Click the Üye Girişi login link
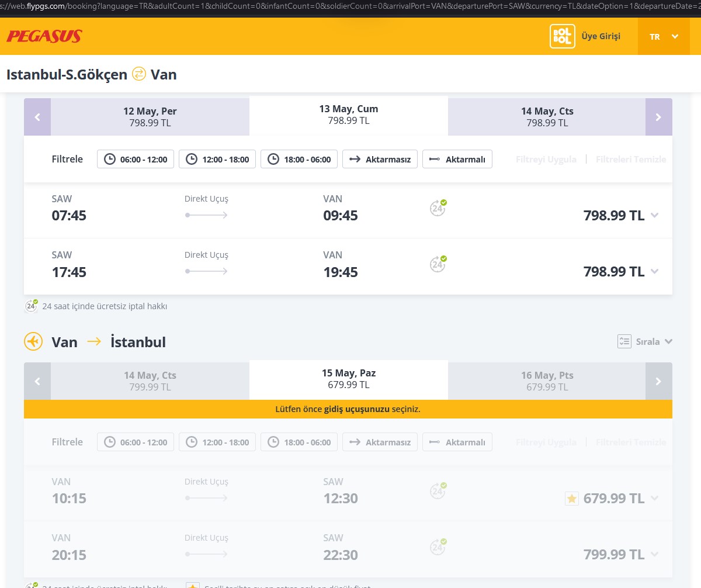Viewport: 701px width, 588px height. click(x=601, y=36)
